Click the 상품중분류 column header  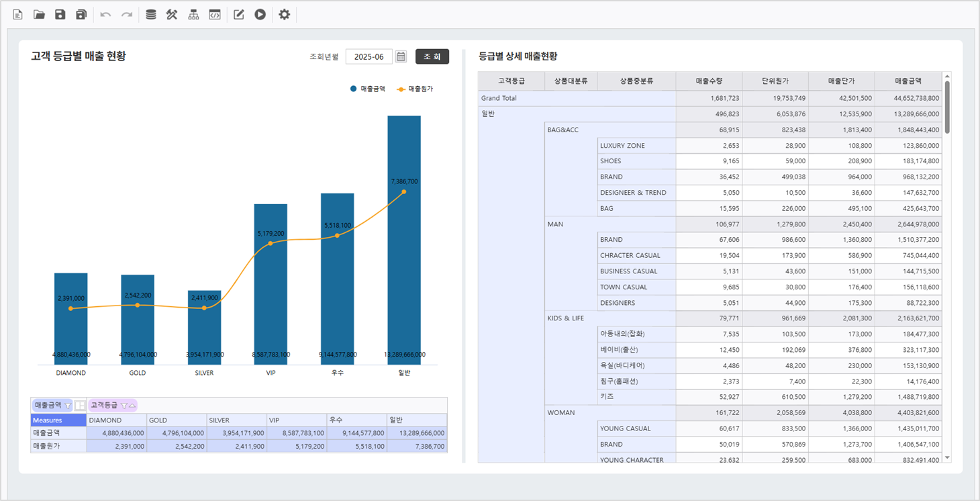point(636,81)
